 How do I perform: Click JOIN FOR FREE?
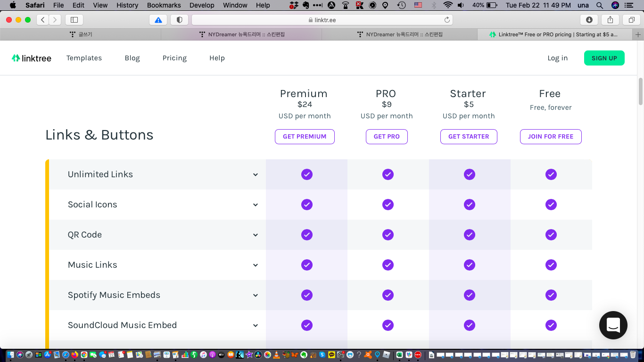coord(551,137)
